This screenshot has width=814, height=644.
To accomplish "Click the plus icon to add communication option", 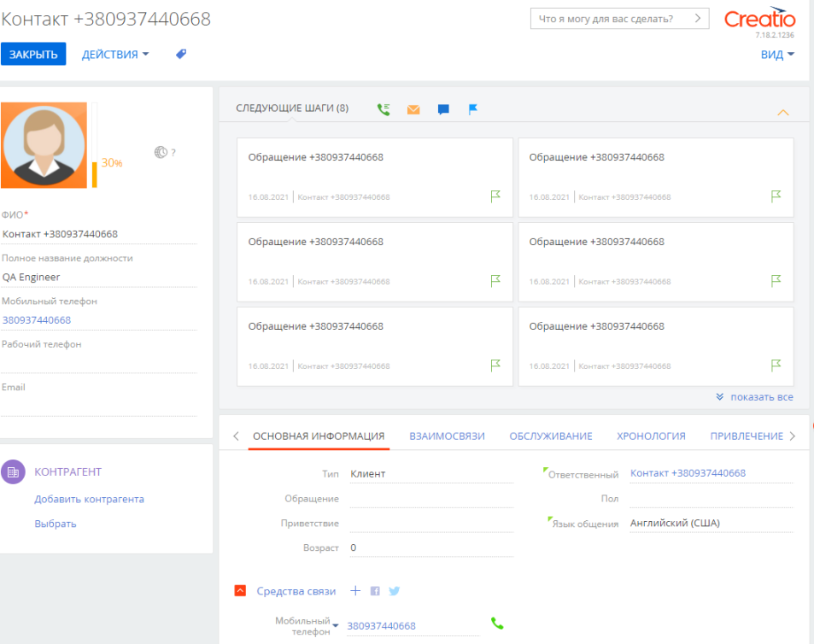I will click(356, 591).
